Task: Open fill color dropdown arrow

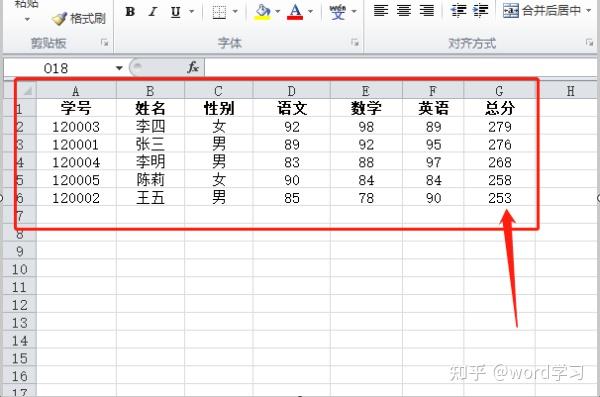Action: click(277, 12)
